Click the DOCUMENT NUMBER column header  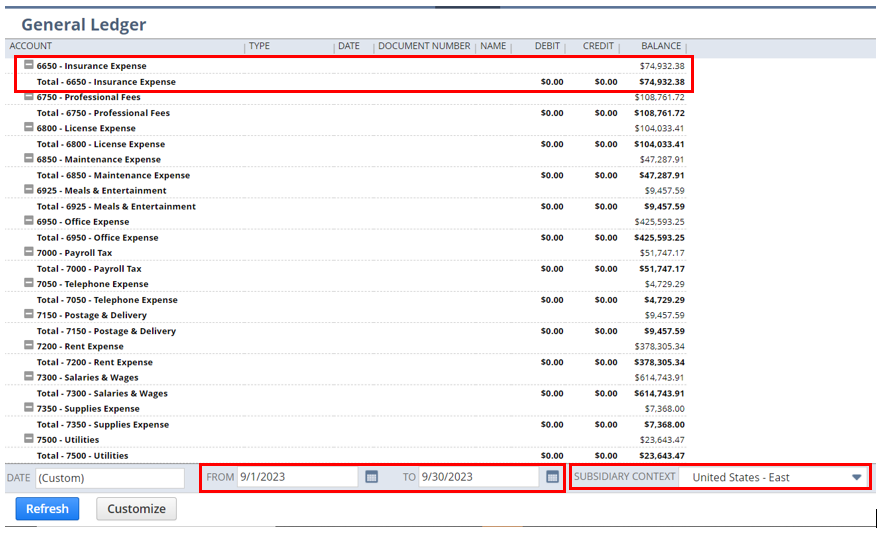424,46
